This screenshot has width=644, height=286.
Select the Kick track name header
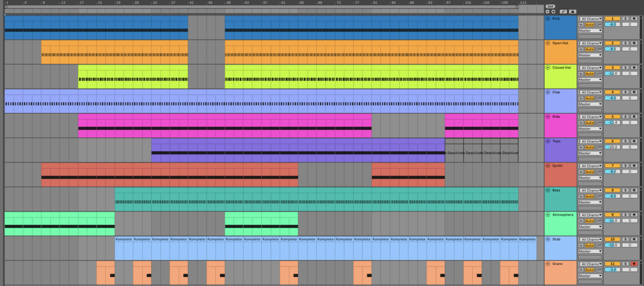pos(561,27)
